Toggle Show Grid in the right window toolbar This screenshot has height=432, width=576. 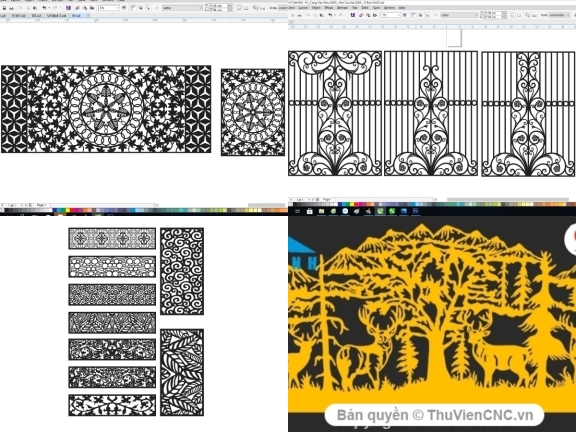tap(420, 15)
